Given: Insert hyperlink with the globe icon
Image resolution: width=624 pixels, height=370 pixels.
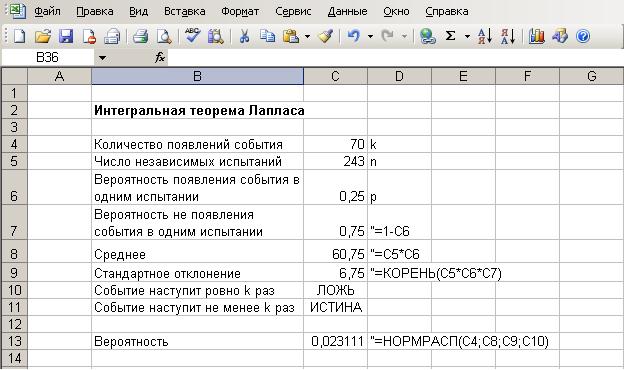Looking at the screenshot, I should (x=427, y=36).
